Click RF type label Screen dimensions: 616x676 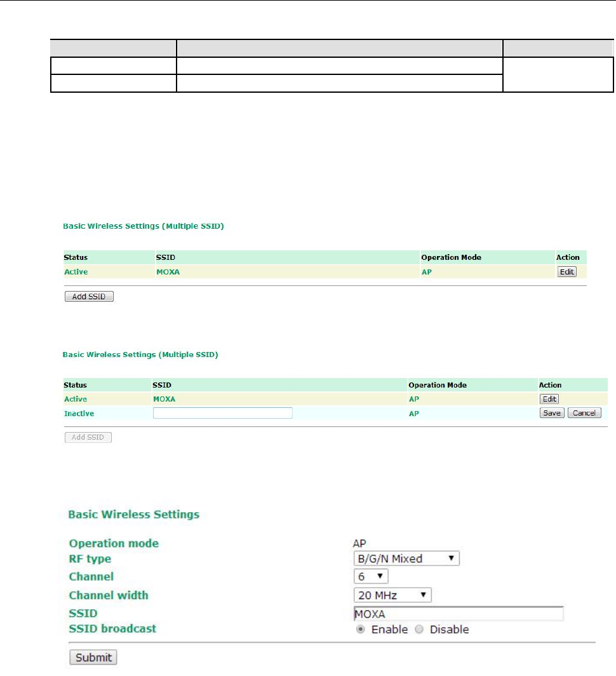pos(90,558)
